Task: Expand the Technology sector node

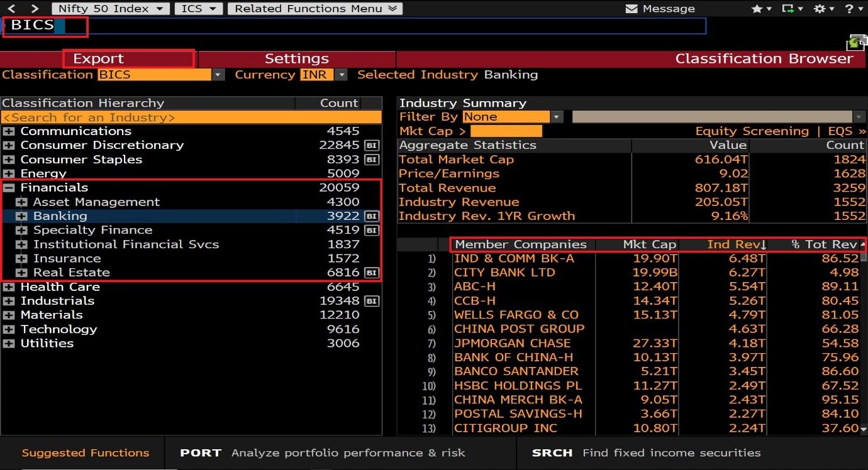Action: (x=9, y=329)
